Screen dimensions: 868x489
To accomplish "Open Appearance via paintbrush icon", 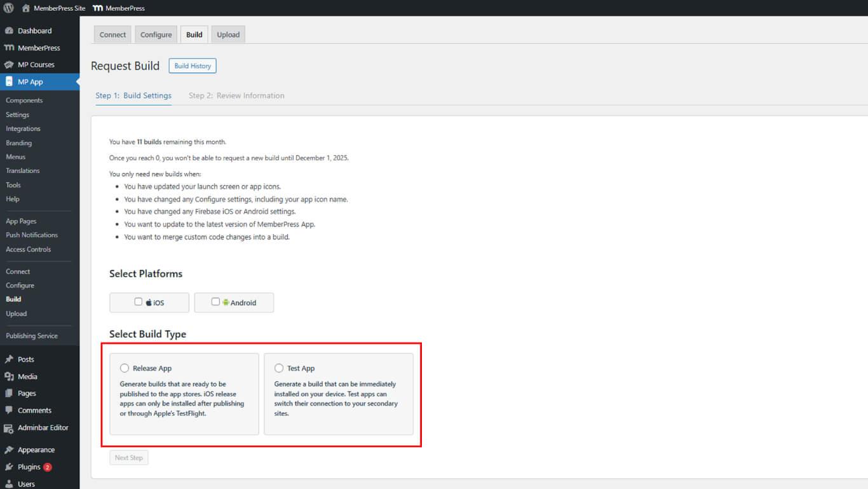I will pos(9,450).
